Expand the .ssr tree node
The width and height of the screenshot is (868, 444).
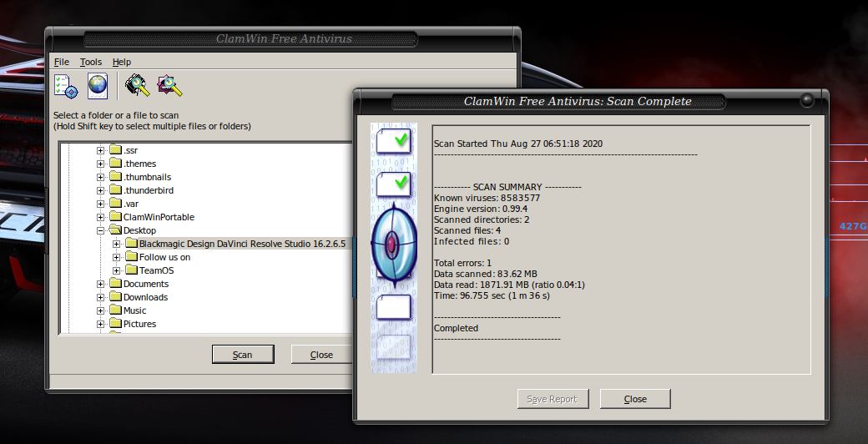pyautogui.click(x=100, y=150)
